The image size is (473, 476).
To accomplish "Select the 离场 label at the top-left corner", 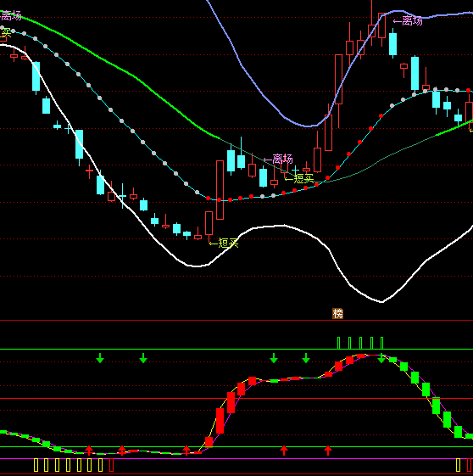I will point(11,15).
